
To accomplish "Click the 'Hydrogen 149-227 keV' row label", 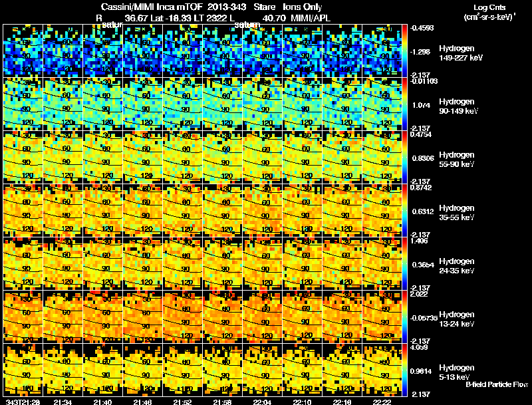I will 460,53.
